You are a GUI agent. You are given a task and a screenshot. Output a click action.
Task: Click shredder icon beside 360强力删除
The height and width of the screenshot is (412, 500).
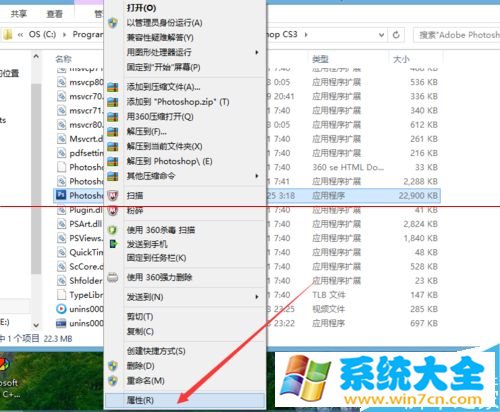tap(113, 277)
